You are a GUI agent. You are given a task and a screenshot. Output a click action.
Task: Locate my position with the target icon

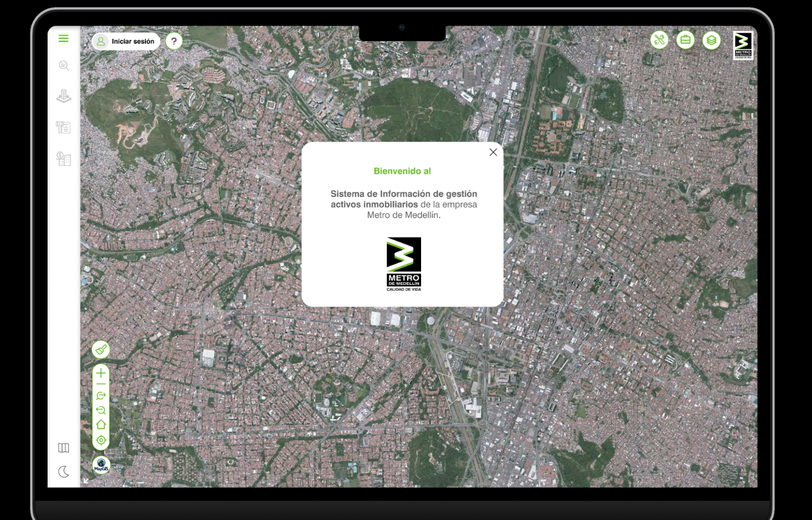tap(101, 440)
